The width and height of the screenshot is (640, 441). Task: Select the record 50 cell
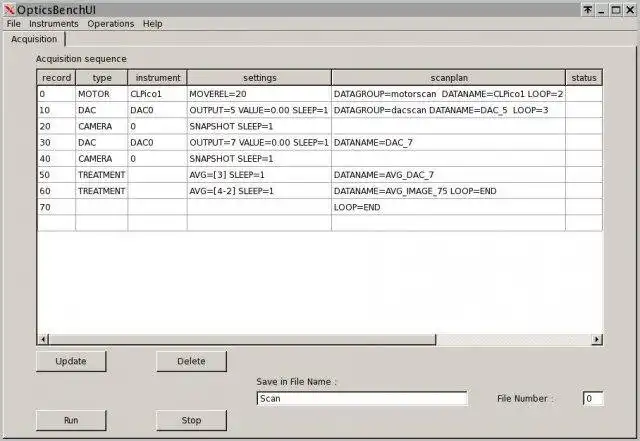pos(56,175)
